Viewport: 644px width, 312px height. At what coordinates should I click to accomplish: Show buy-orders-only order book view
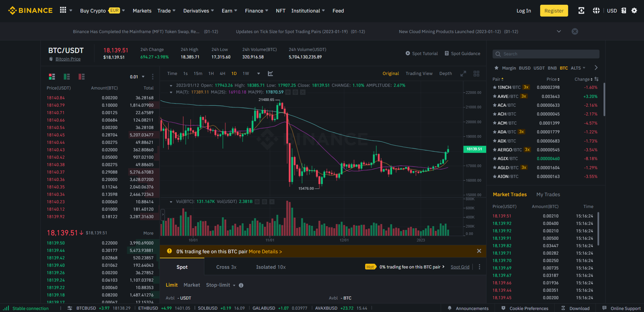coord(67,77)
